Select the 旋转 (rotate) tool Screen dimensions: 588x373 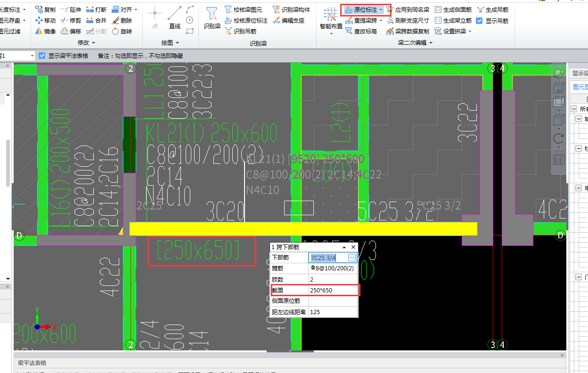point(122,31)
